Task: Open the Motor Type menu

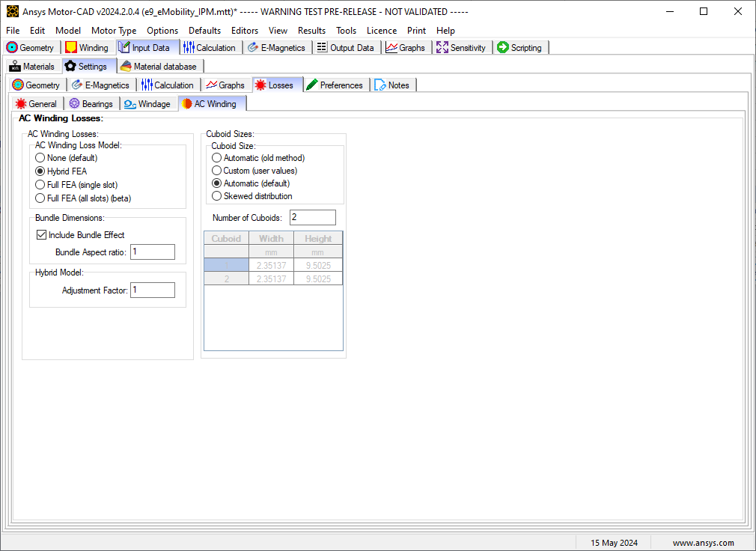Action: pos(114,31)
